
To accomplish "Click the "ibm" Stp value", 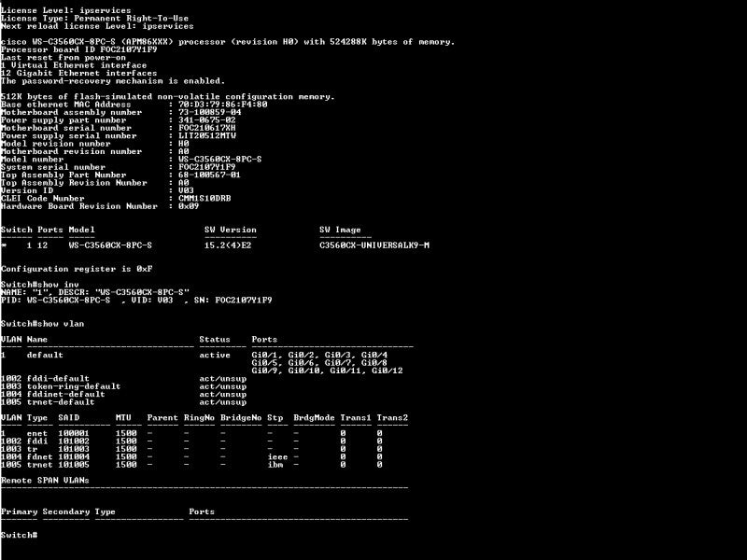I will pyautogui.click(x=275, y=465).
